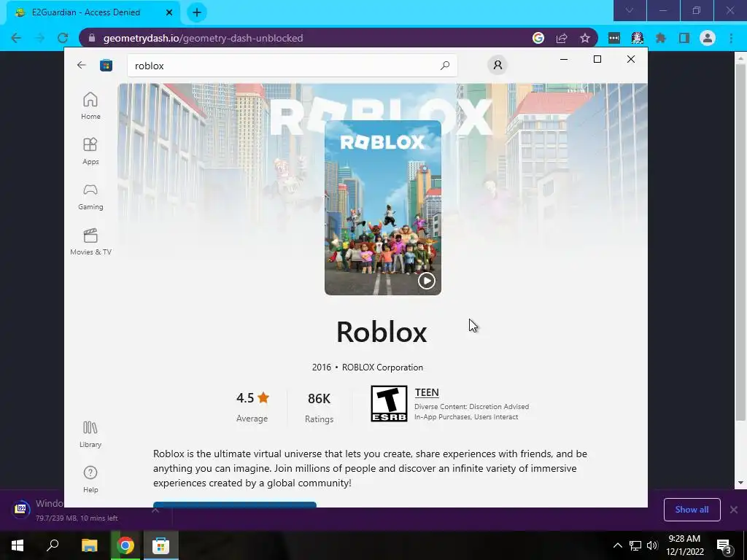Open Movies & TV section

click(90, 241)
